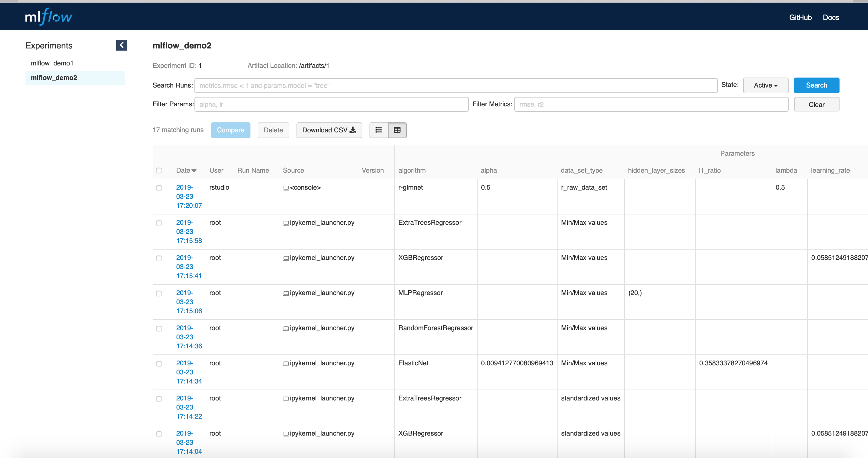Image resolution: width=868 pixels, height=458 pixels.
Task: Select the ElasticNet run checkbox
Action: pyautogui.click(x=159, y=363)
